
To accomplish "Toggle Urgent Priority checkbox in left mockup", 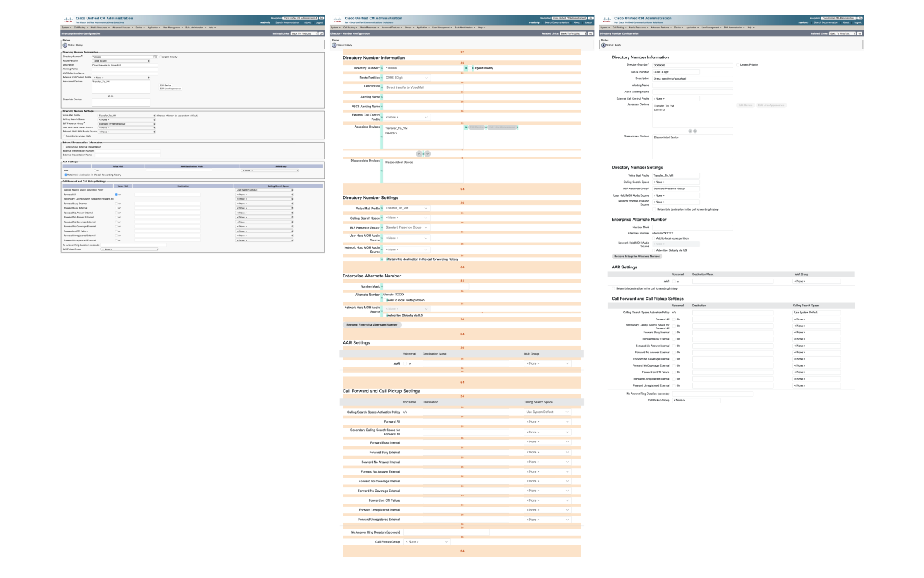I will coord(160,57).
